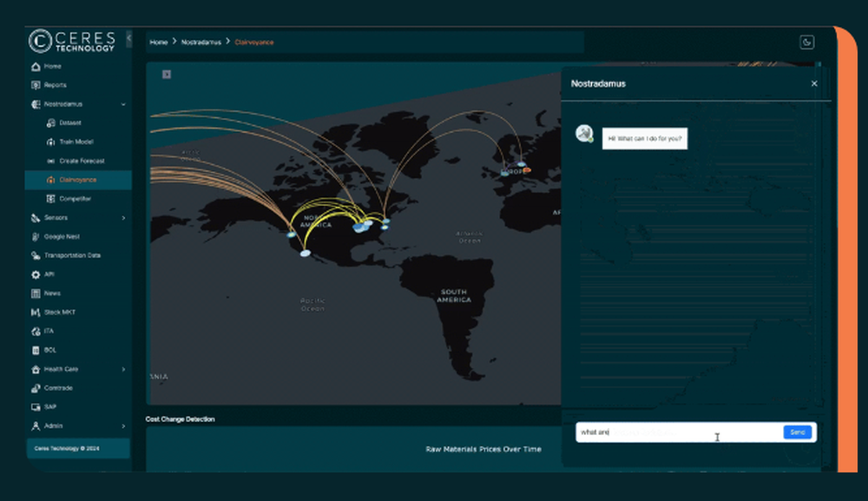Select Create Forecast in sidebar
Image resolution: width=868 pixels, height=501 pixels.
(78, 162)
